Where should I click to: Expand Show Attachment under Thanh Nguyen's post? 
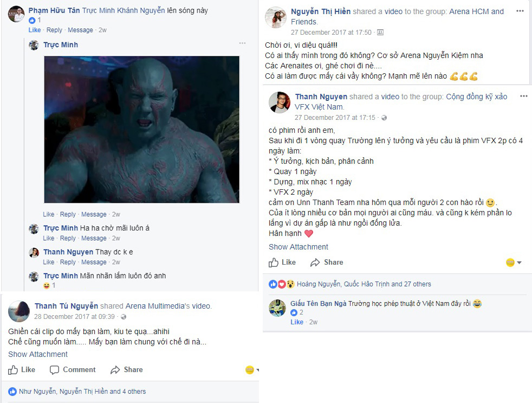pos(298,247)
